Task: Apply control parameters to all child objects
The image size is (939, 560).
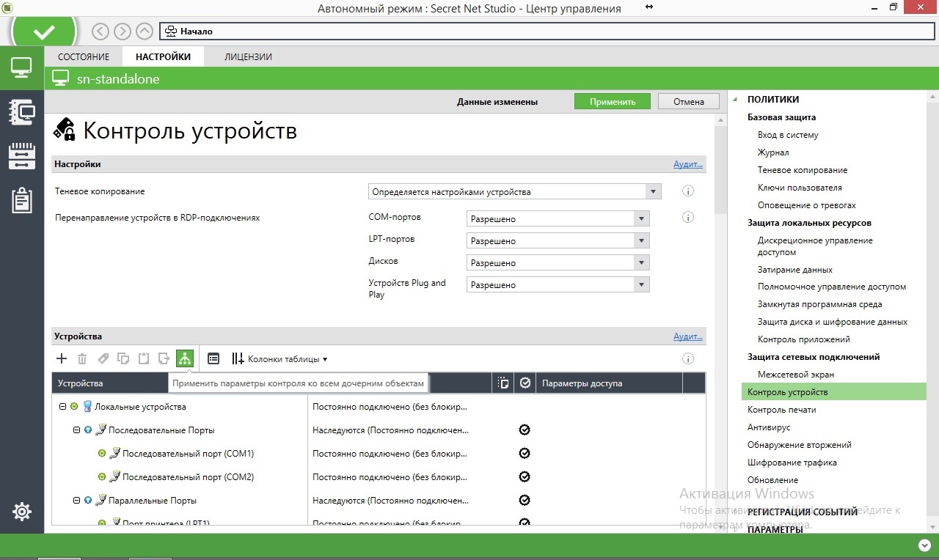Action: tap(185, 358)
